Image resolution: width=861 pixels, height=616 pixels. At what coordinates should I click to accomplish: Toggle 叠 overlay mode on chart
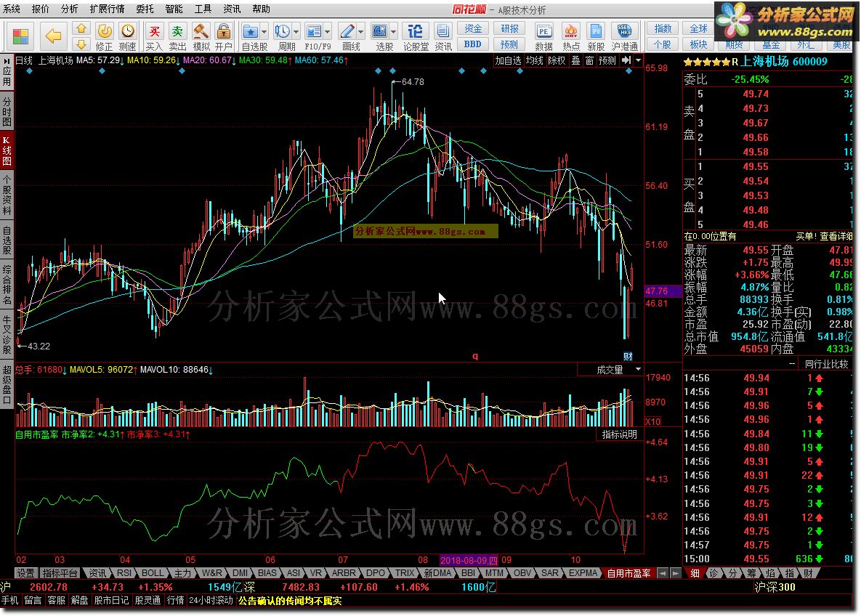click(575, 60)
